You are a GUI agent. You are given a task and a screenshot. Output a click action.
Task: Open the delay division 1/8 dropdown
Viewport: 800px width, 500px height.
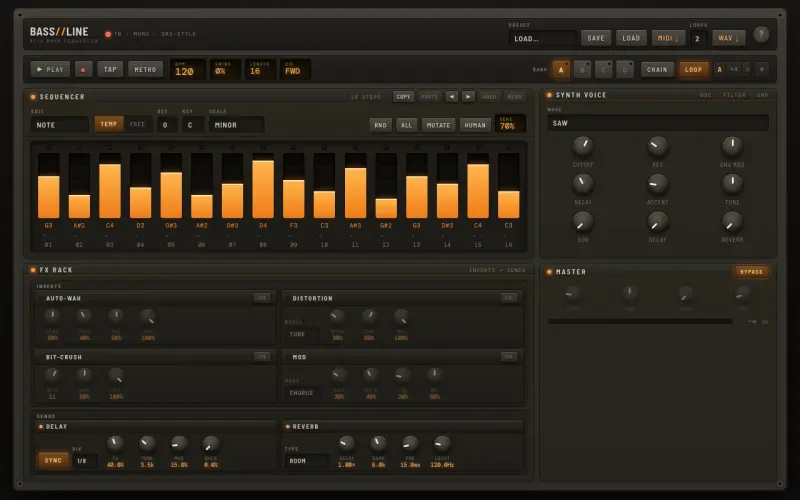coord(85,461)
